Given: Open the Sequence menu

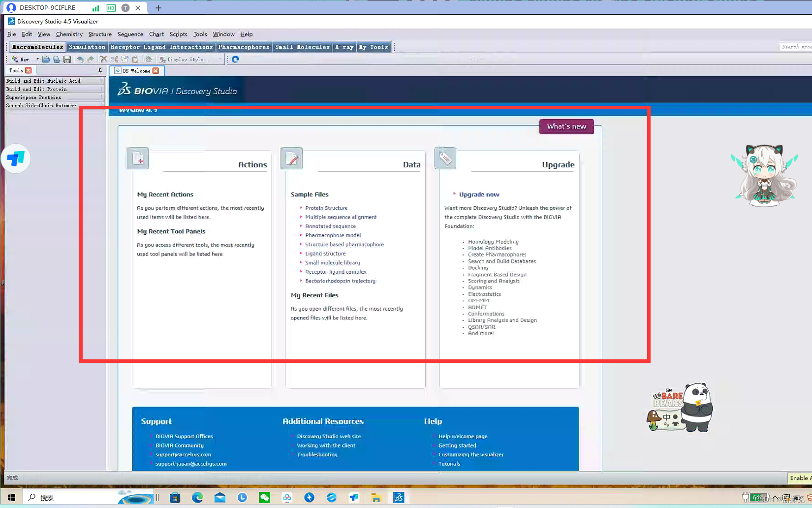Looking at the screenshot, I should [x=130, y=34].
